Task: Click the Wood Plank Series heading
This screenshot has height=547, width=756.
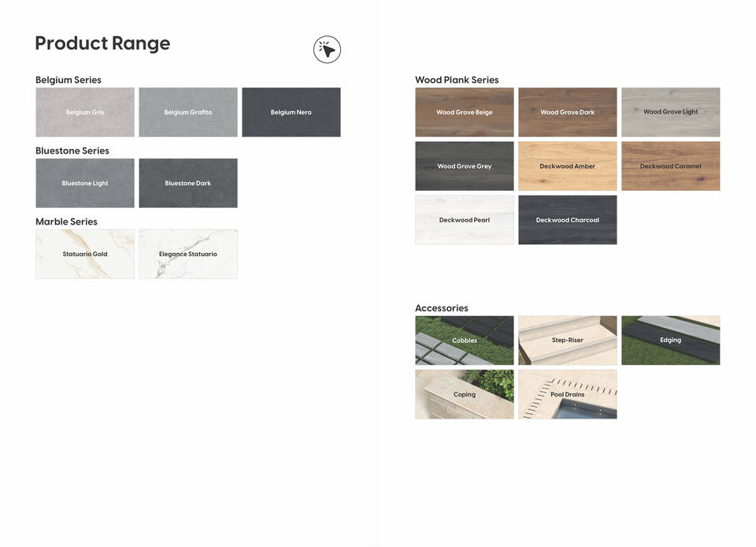Action: [x=457, y=80]
